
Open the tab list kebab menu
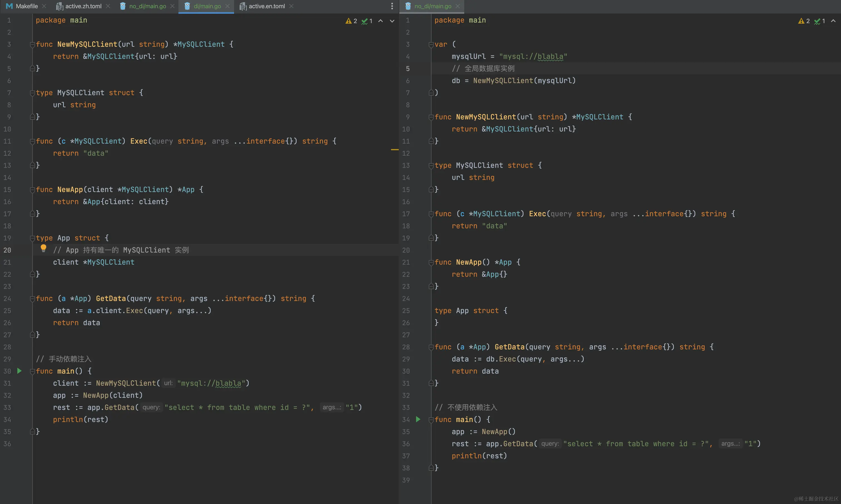(x=392, y=6)
